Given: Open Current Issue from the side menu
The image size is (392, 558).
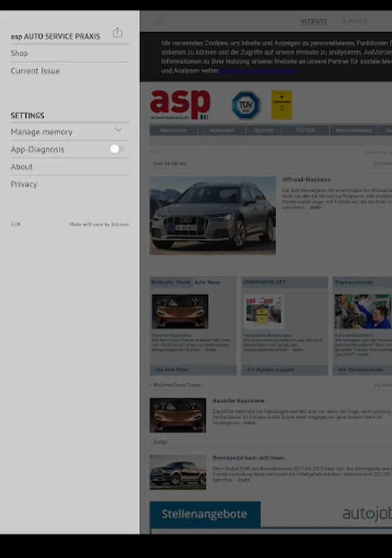Looking at the screenshot, I should pos(35,71).
